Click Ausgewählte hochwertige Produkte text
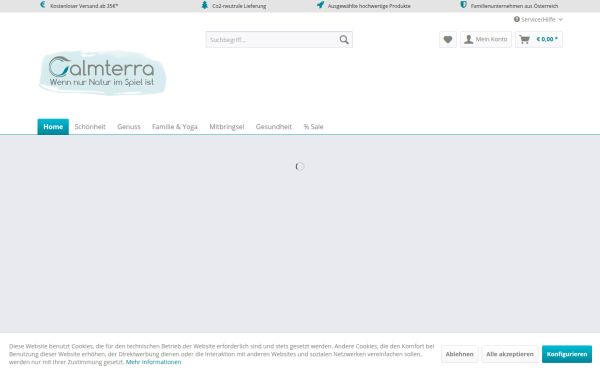Screen dimensions: 600x375 369,6
